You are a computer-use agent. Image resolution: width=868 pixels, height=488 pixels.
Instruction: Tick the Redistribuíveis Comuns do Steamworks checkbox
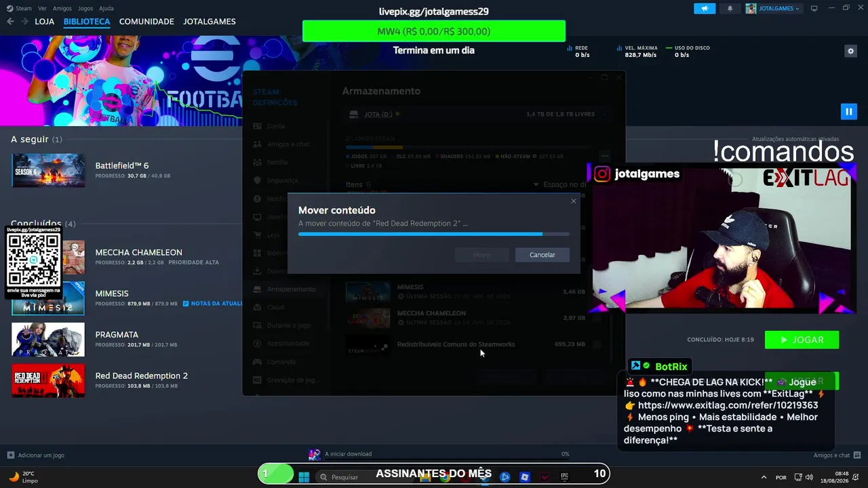coord(597,344)
